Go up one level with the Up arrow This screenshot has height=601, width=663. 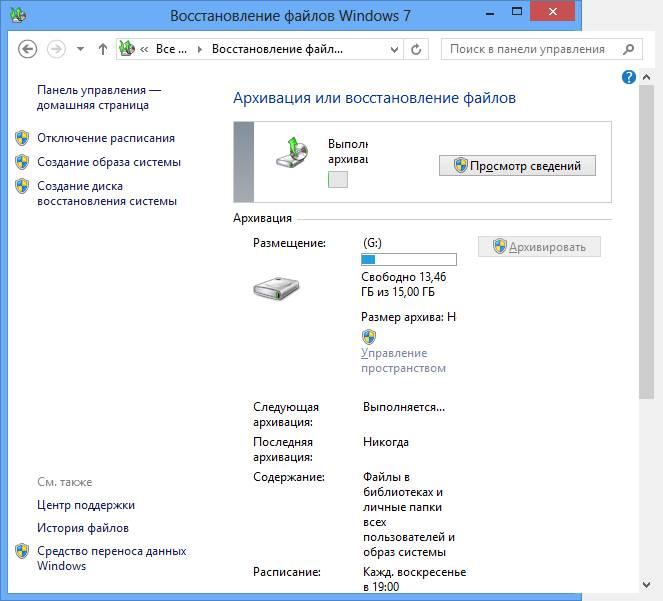tap(103, 49)
